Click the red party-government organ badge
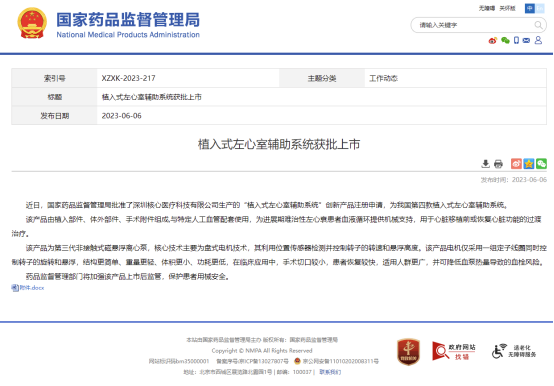The width and height of the screenshot is (554, 386). (x=408, y=352)
